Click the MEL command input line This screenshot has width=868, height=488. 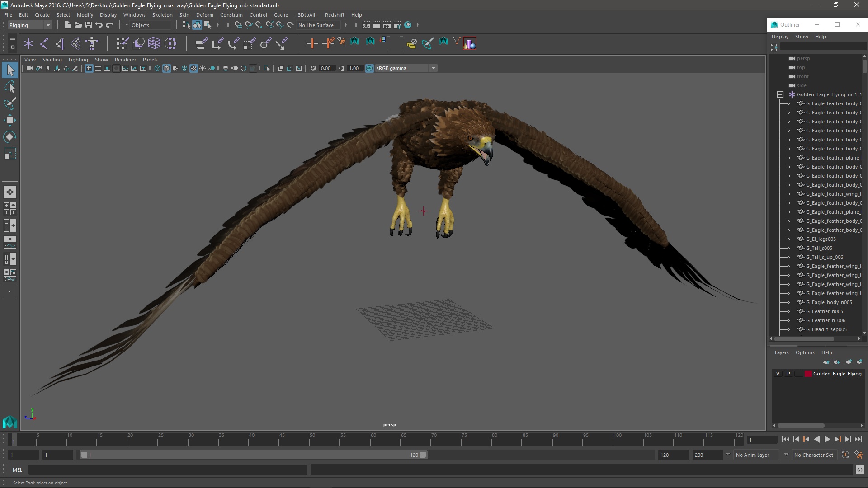point(168,470)
